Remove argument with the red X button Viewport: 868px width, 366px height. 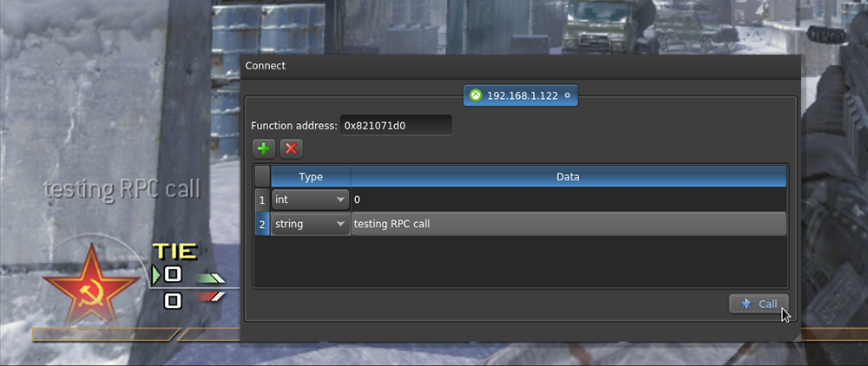click(x=291, y=148)
